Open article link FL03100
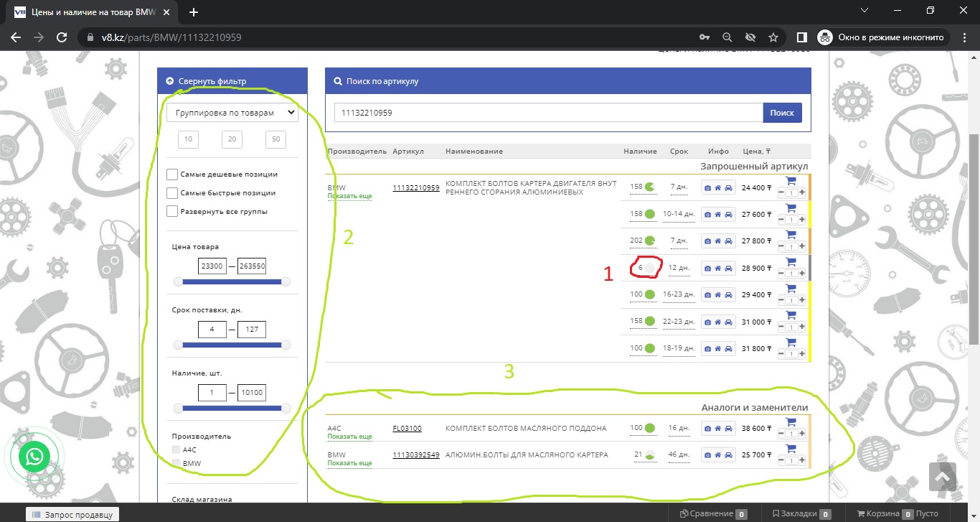980x522 pixels. [x=407, y=428]
